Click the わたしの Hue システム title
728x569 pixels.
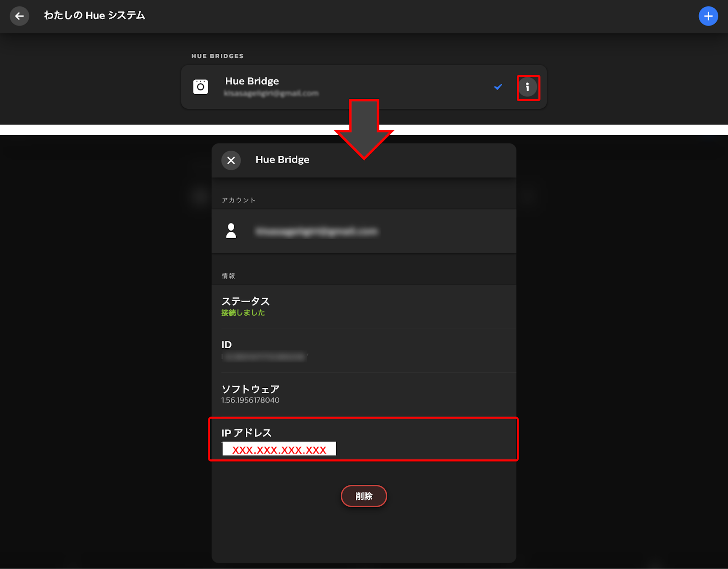[95, 15]
